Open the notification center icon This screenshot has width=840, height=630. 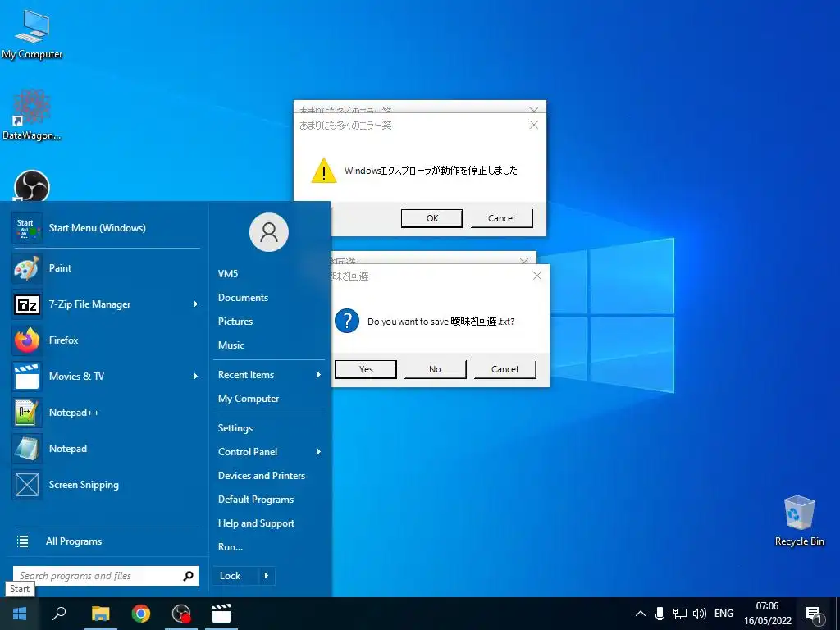[814, 614]
